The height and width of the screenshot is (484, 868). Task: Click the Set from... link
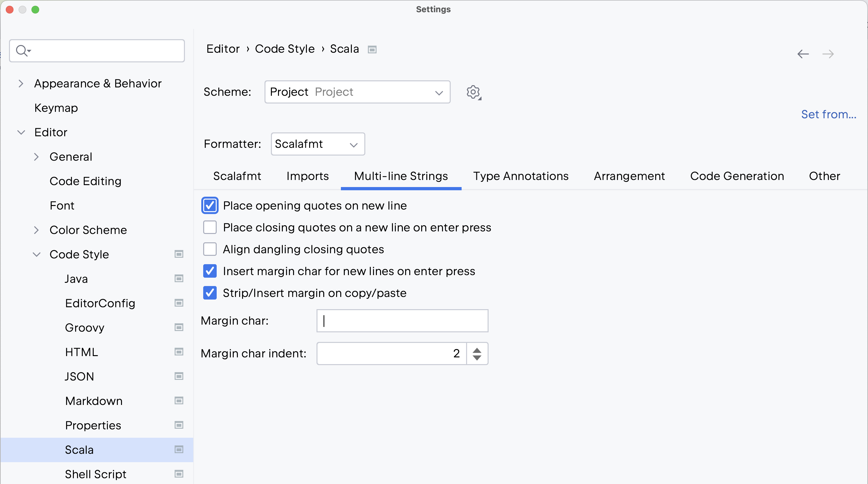pos(829,114)
